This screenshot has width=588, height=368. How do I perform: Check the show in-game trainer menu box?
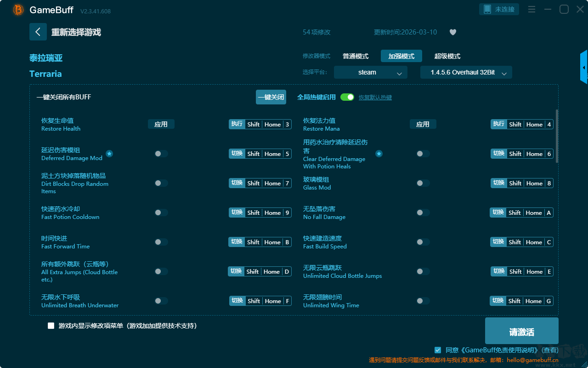[x=51, y=326]
